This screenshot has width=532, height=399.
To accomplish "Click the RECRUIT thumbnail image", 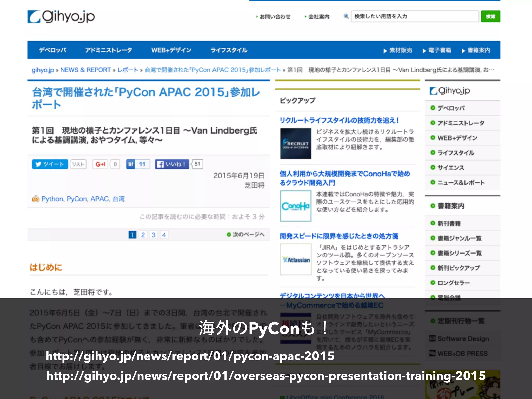I will (x=296, y=144).
